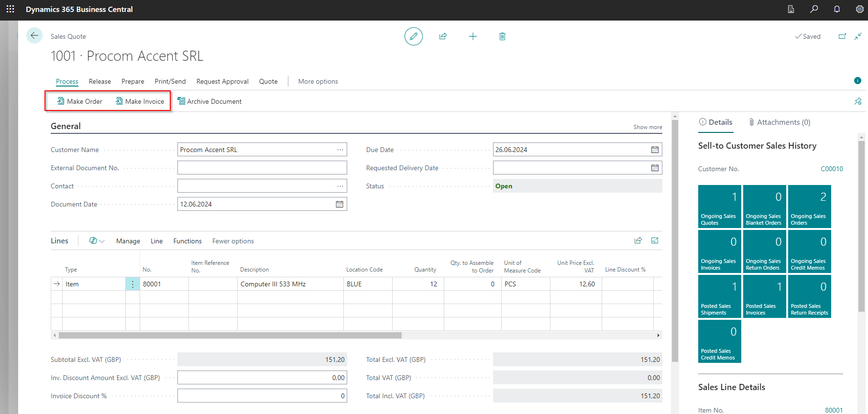Pin the action bar with pin icon
Image resolution: width=868 pixels, height=414 pixels.
point(858,101)
